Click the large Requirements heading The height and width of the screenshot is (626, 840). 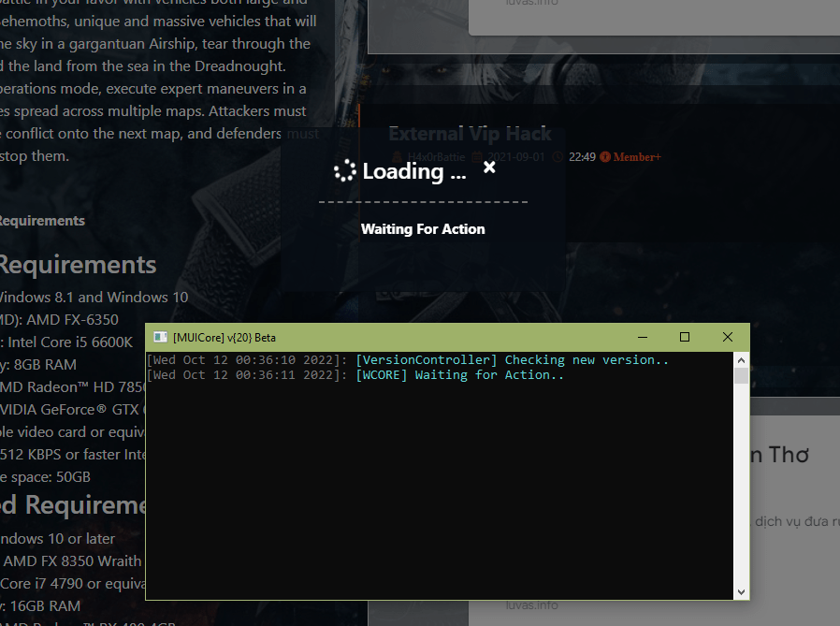click(79, 265)
